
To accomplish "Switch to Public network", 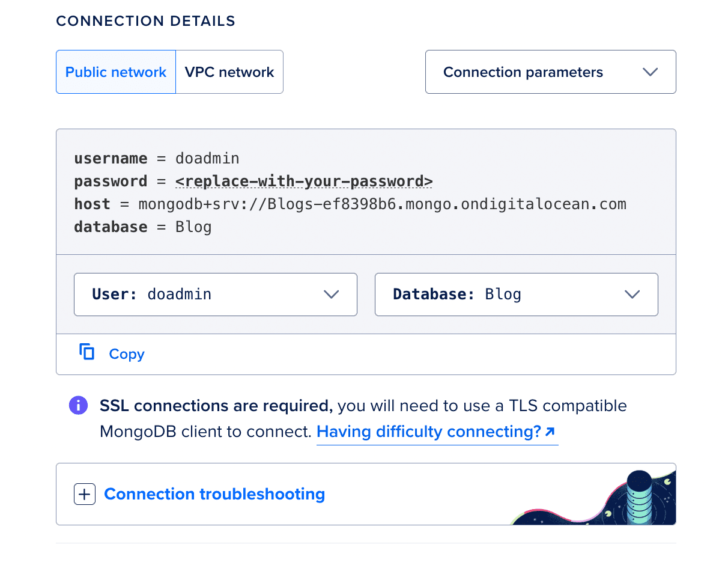I will (x=116, y=72).
